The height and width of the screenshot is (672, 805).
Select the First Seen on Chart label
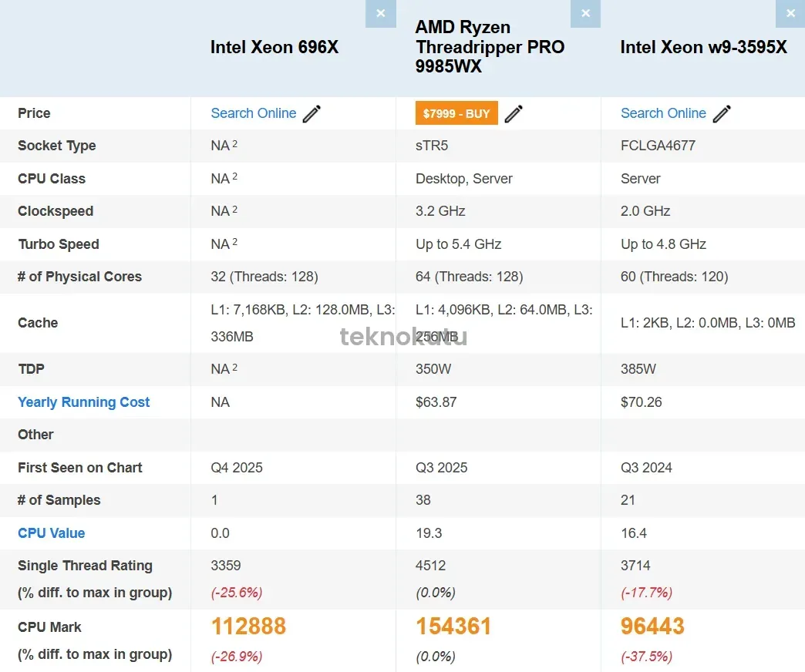click(x=80, y=468)
